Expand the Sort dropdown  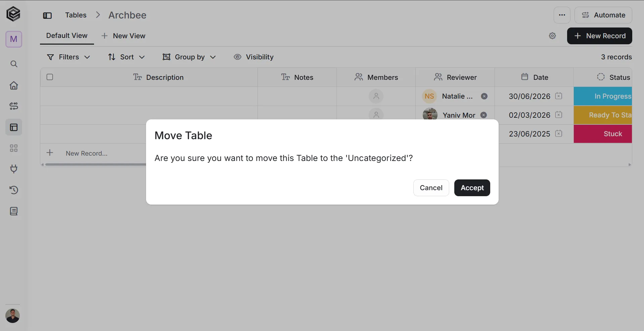click(126, 57)
